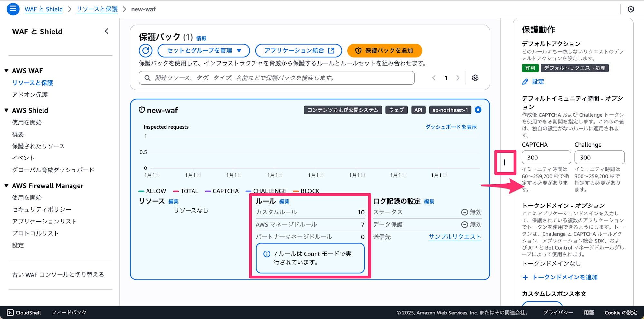Open AWS Shield 使用を開始
The width and height of the screenshot is (644, 319).
coord(27,122)
